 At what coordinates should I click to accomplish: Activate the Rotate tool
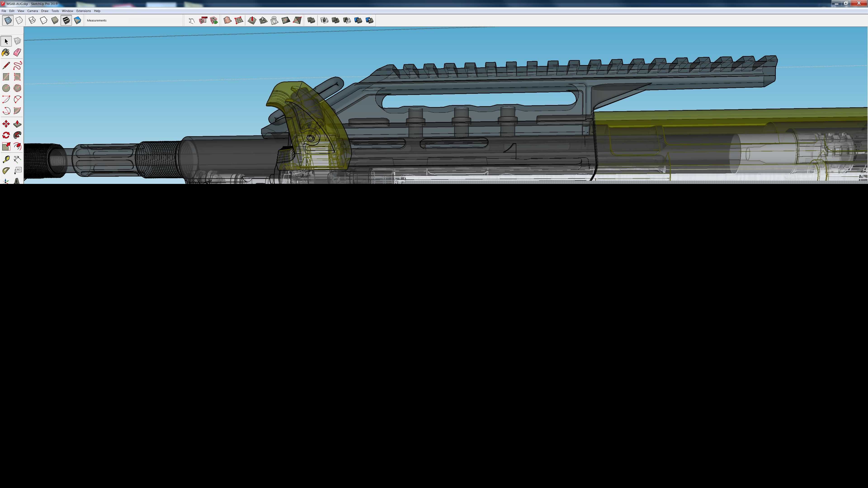(6, 135)
